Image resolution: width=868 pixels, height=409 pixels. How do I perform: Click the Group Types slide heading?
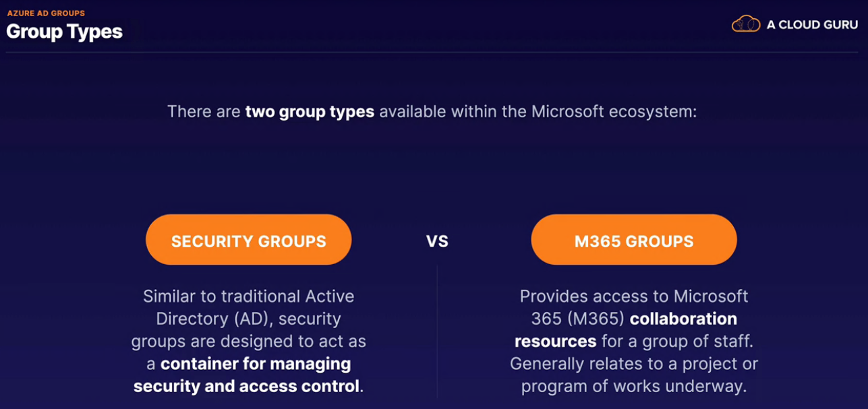point(65,32)
